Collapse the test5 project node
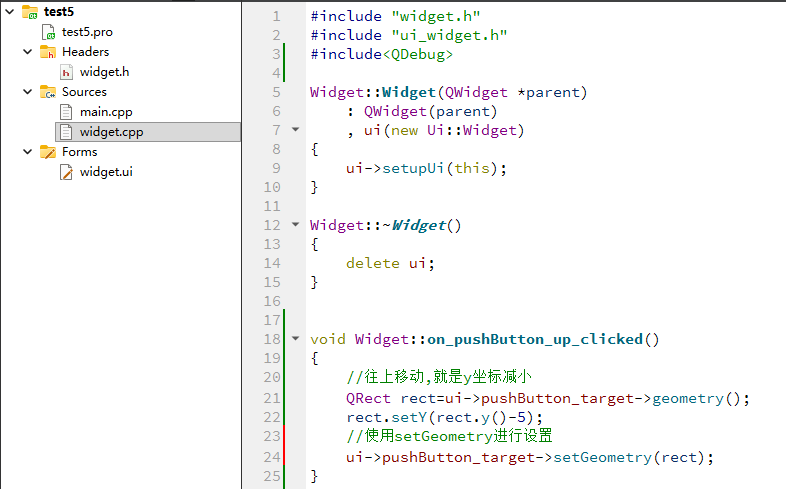786x489 pixels. [x=10, y=12]
